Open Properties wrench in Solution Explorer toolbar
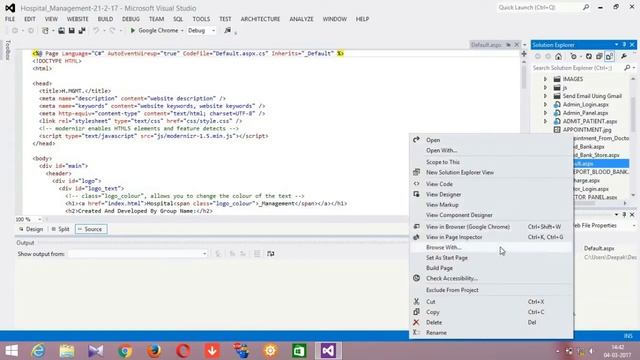This screenshot has width=640, height=360. tap(624, 57)
